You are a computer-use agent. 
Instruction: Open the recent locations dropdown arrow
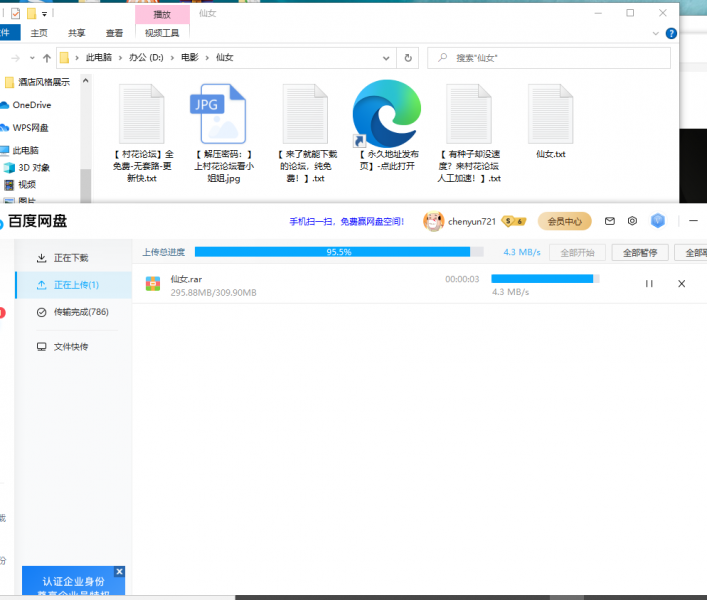click(32, 58)
